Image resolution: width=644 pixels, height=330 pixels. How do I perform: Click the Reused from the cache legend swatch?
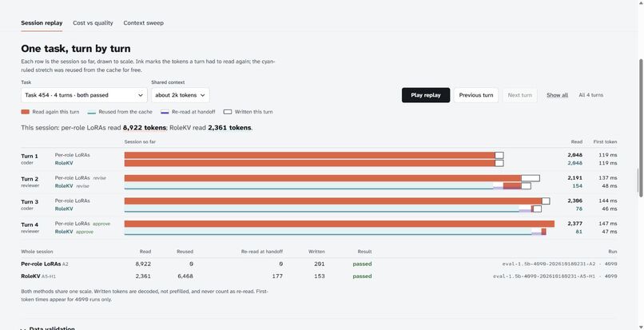(x=92, y=112)
